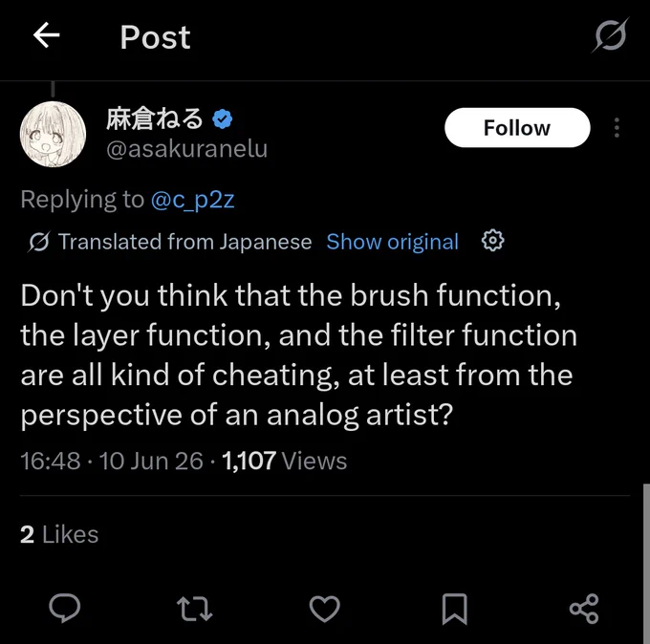This screenshot has height=644, width=650.
Task: Tap the reply speech bubble icon
Action: pyautogui.click(x=65, y=608)
